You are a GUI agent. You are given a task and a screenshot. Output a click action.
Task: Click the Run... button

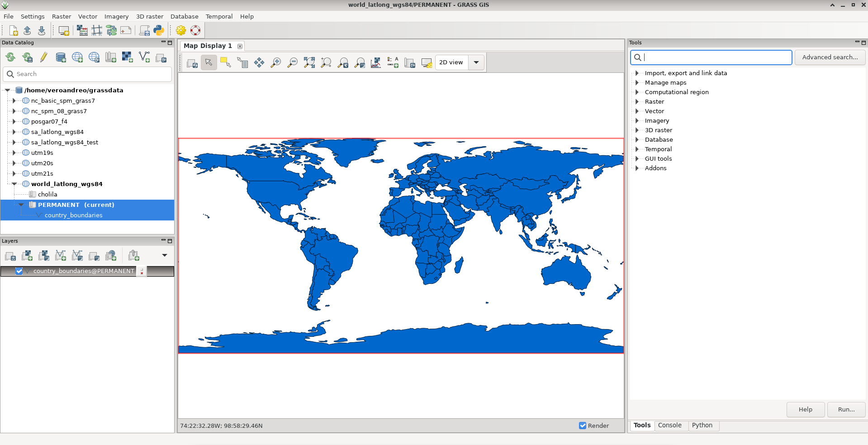click(x=846, y=410)
